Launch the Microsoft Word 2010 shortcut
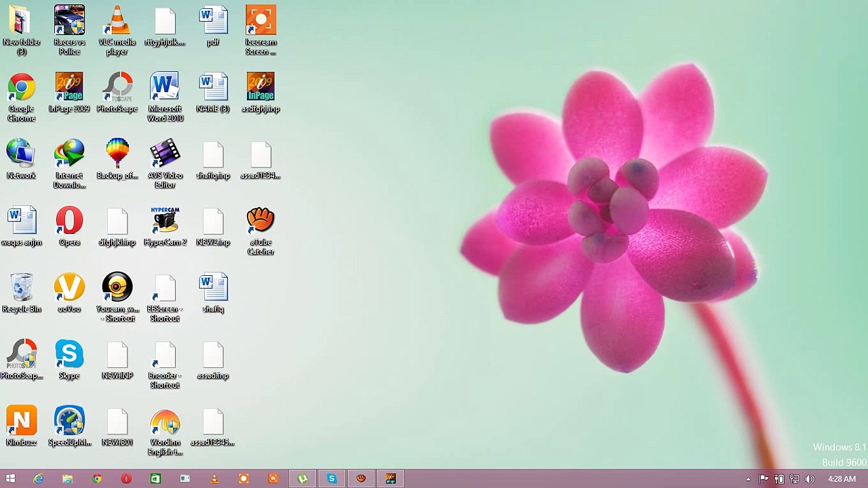The image size is (868, 488). pos(165,97)
